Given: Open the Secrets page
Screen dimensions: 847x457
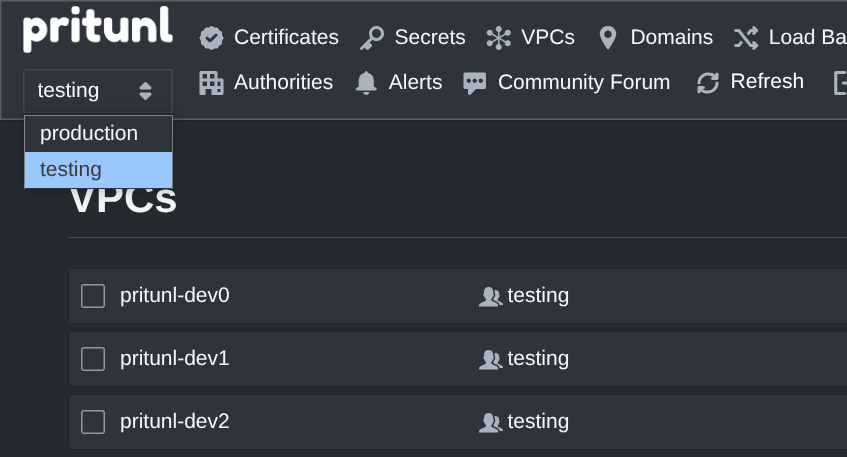Looking at the screenshot, I should tap(429, 38).
